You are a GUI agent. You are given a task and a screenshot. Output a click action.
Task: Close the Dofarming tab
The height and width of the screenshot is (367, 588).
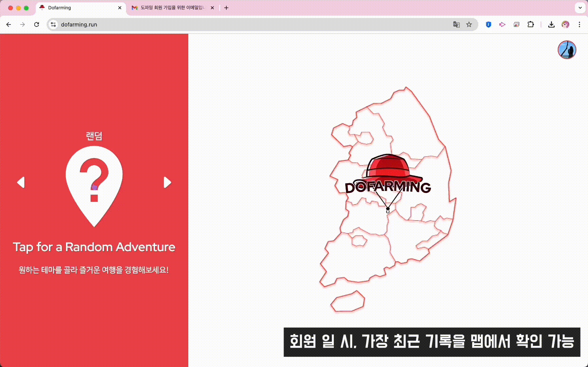[120, 8]
